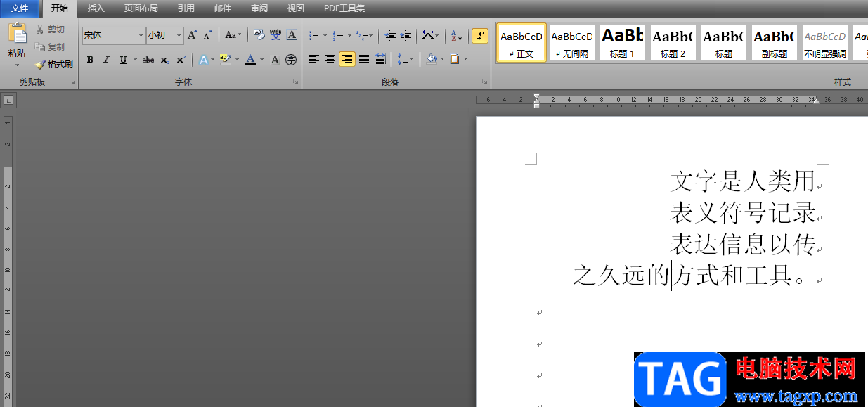Open the Change Case (Aa) dropdown
868x407 pixels.
pyautogui.click(x=233, y=35)
